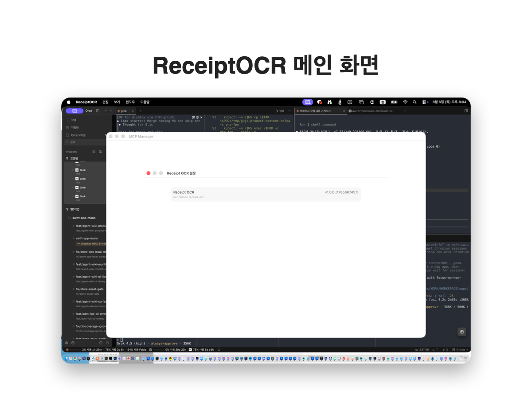Click the user account icon in menu bar
Image resolution: width=532 pixels, height=399 pixels.
click(x=372, y=102)
